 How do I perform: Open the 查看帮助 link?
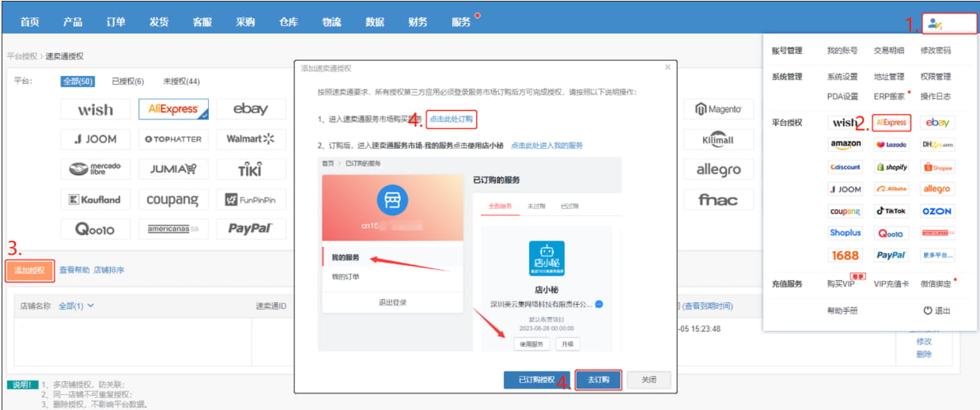click(x=74, y=271)
